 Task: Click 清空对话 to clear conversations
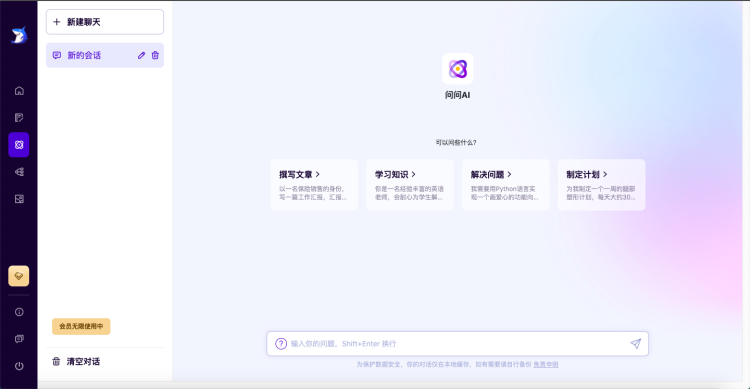tap(76, 361)
